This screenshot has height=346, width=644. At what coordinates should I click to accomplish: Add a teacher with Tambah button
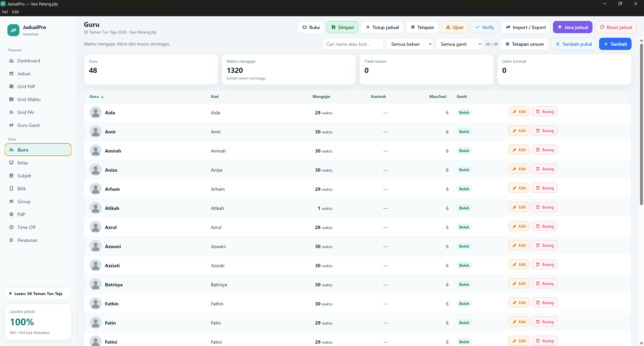coord(615,44)
